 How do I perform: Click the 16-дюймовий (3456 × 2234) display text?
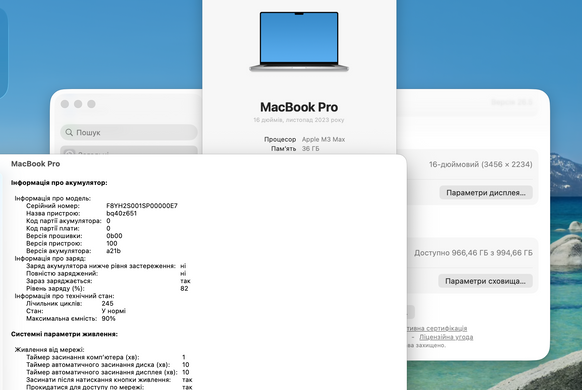(481, 164)
